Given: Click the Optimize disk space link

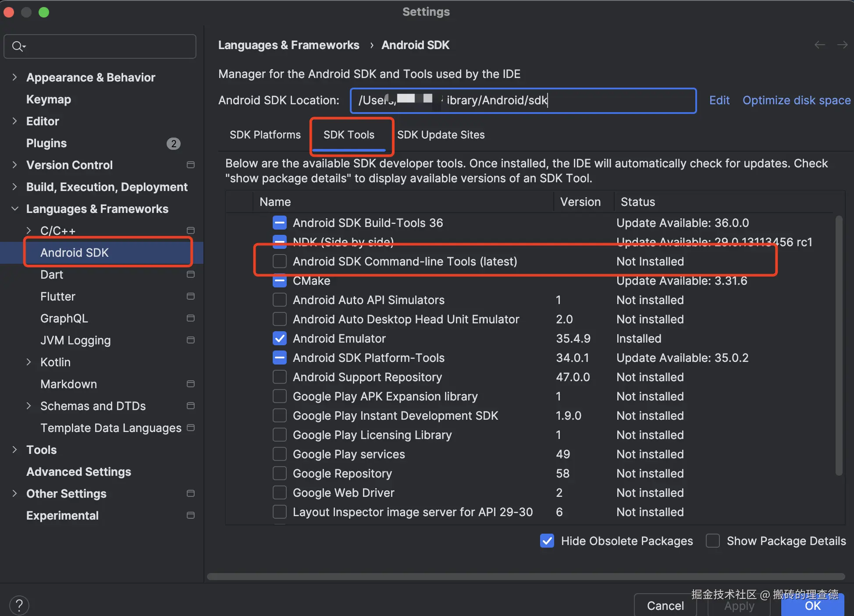Looking at the screenshot, I should (x=797, y=100).
